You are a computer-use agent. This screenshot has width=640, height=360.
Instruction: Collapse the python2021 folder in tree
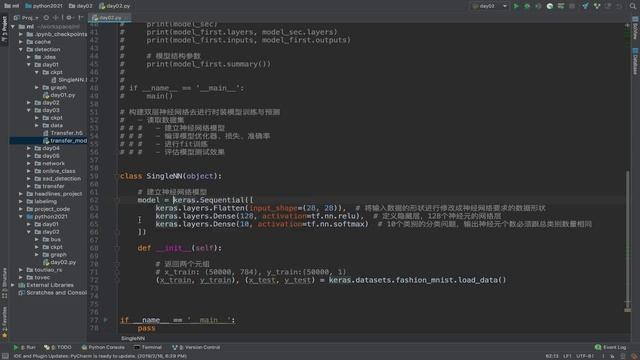[x=21, y=216]
